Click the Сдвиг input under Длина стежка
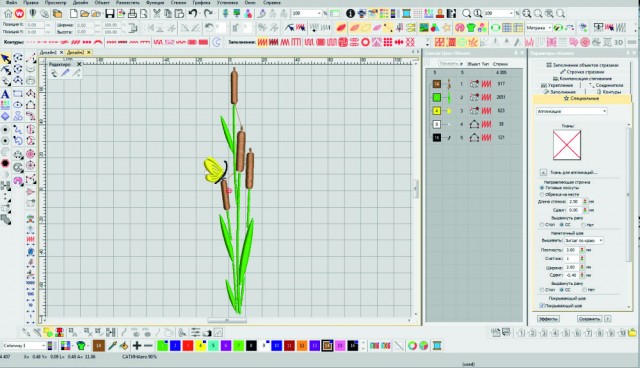Screen dimensions: 640x368 (574, 210)
